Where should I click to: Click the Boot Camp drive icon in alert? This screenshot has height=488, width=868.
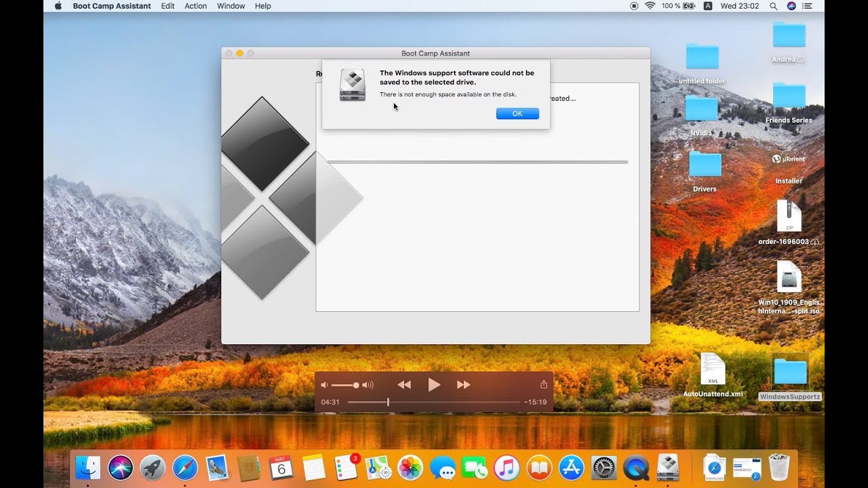[353, 85]
